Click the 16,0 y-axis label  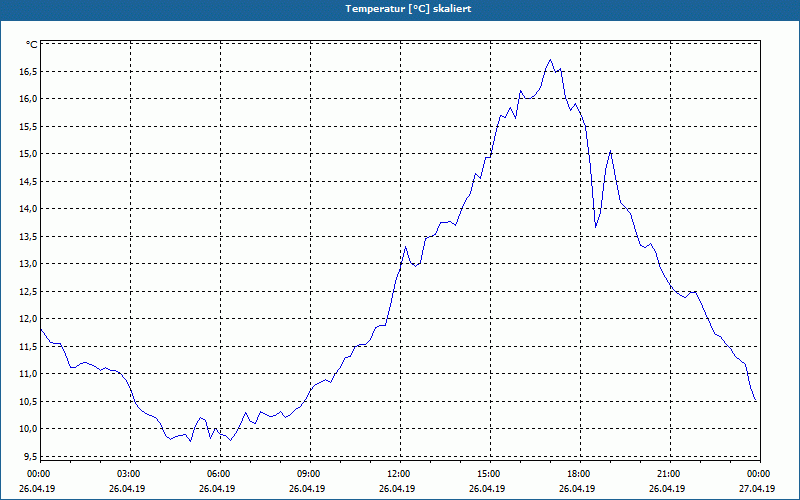tap(29, 98)
